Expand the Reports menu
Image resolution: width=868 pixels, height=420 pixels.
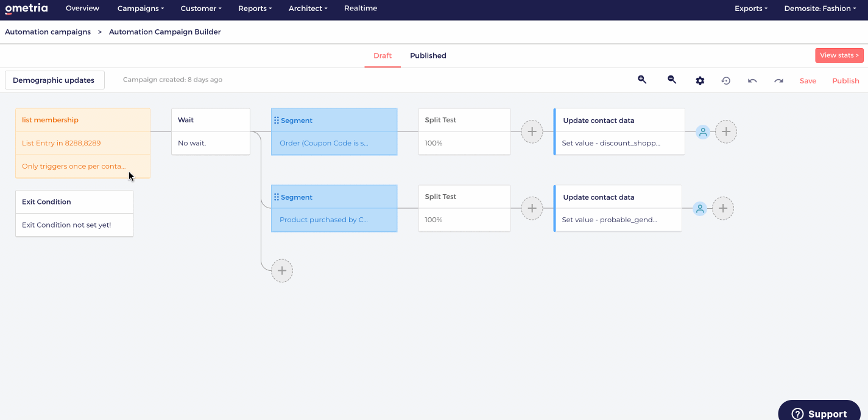coord(255,9)
